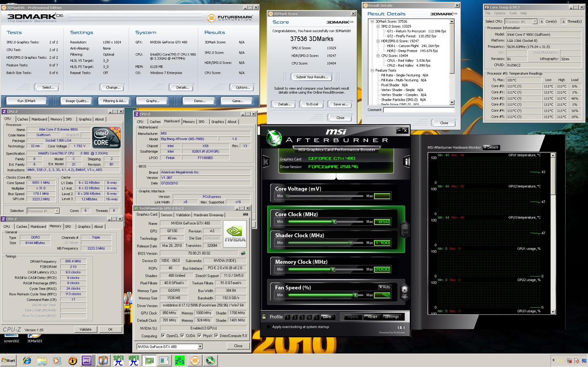Open Hyper PI taskbar icon
Viewport: 588px width, 367px height.
pos(134,360)
